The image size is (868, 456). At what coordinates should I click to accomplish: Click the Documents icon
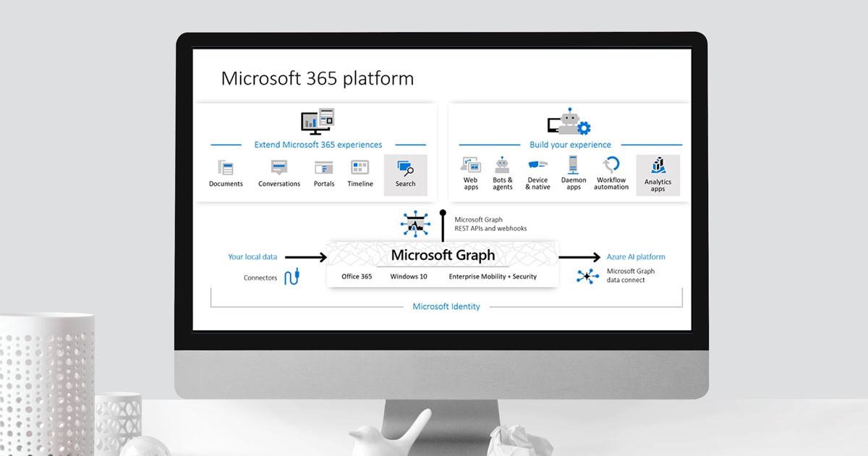tap(226, 168)
